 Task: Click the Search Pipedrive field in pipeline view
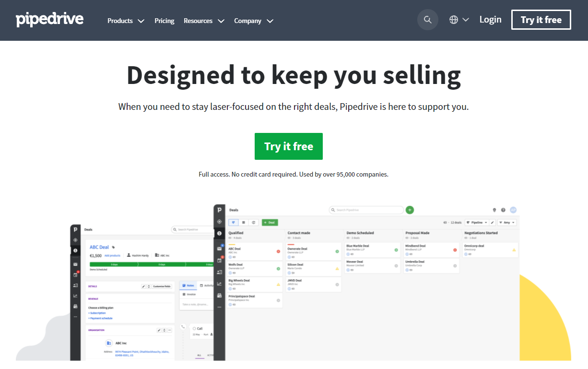tap(366, 210)
